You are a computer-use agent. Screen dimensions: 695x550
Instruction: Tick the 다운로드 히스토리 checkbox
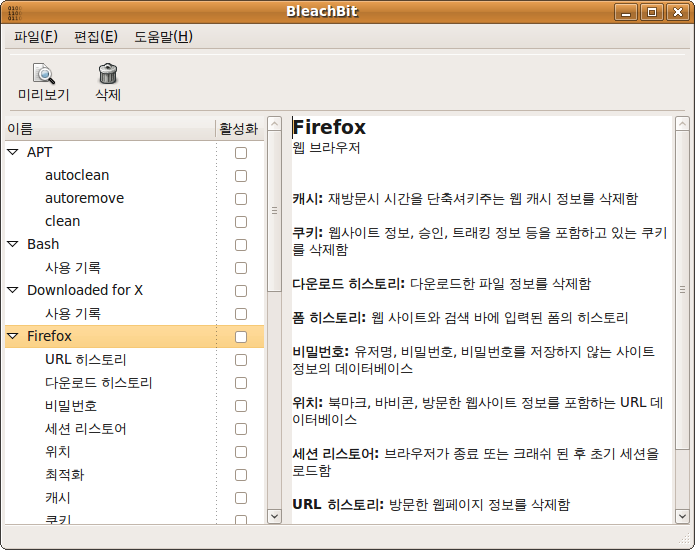241,383
